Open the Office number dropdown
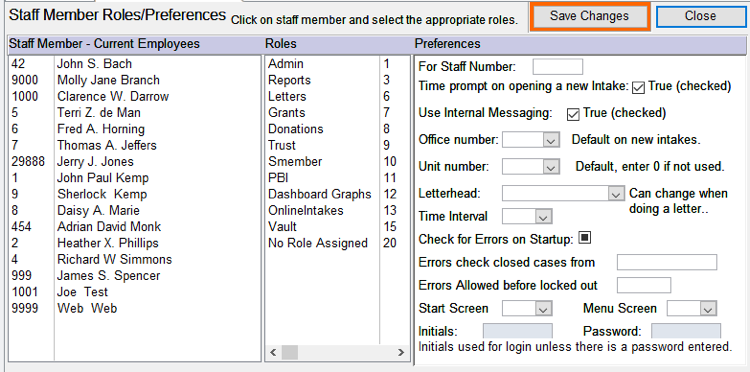 (x=552, y=141)
